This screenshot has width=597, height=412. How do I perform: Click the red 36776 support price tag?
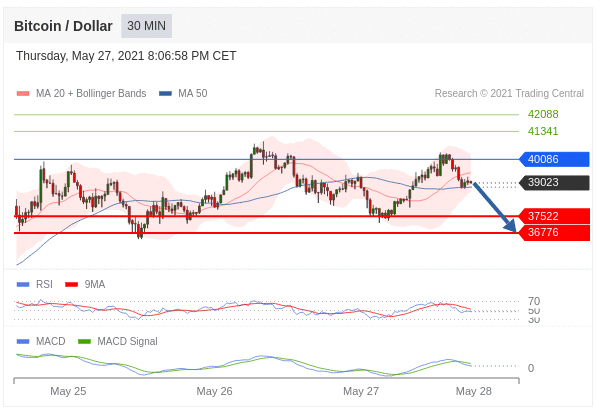(x=554, y=232)
